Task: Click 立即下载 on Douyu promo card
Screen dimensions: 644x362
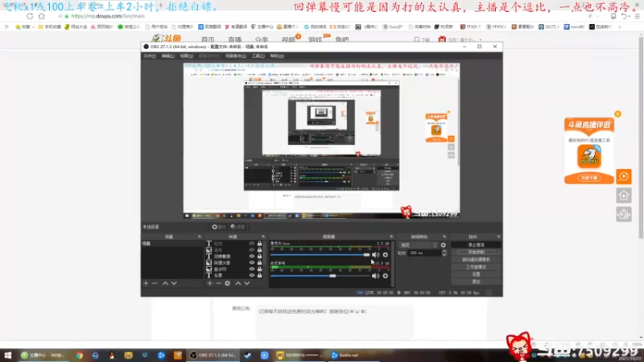Action: pos(589,178)
